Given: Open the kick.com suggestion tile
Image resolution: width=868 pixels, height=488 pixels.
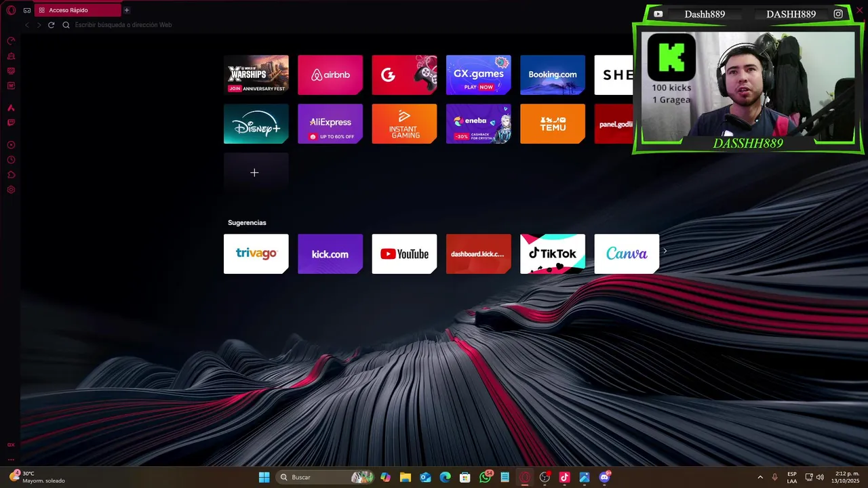Looking at the screenshot, I should pyautogui.click(x=330, y=254).
